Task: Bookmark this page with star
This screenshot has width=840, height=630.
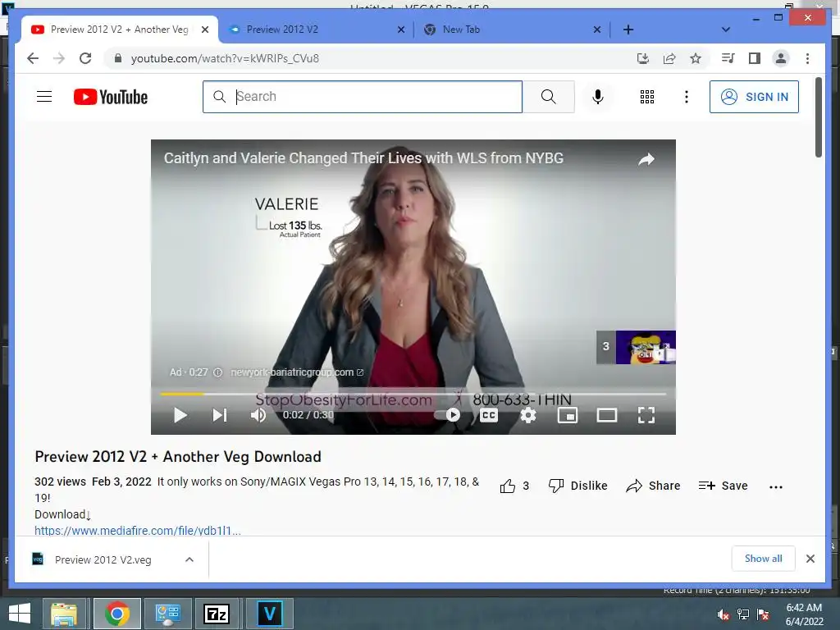Action: click(696, 58)
